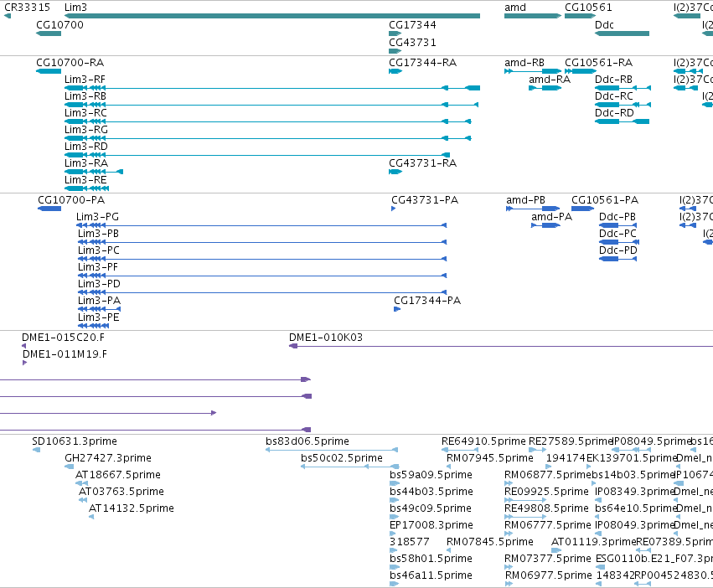Select protein Ddc-PC label
This screenshot has height=588, width=713.
[618, 234]
